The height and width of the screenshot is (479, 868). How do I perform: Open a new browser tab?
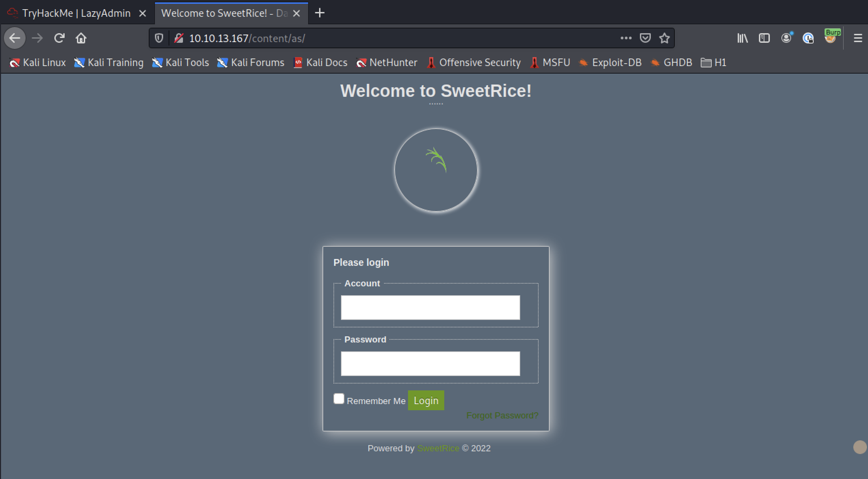pyautogui.click(x=319, y=13)
